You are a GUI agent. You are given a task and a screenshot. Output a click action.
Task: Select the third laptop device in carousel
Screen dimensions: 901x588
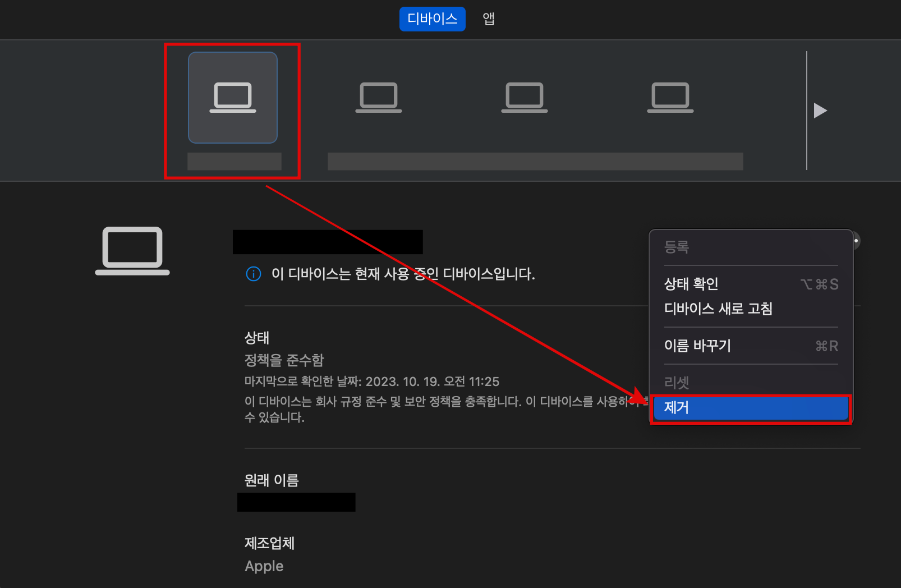point(524,97)
